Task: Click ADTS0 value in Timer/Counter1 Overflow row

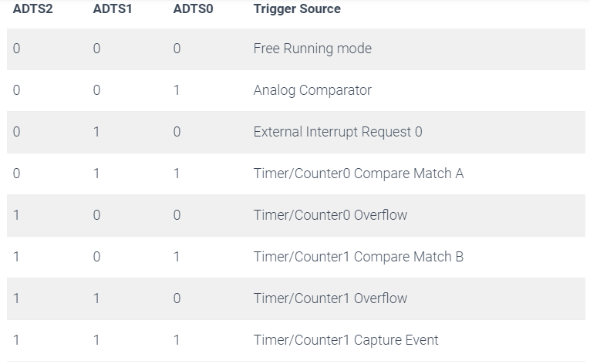Action: [x=177, y=298]
